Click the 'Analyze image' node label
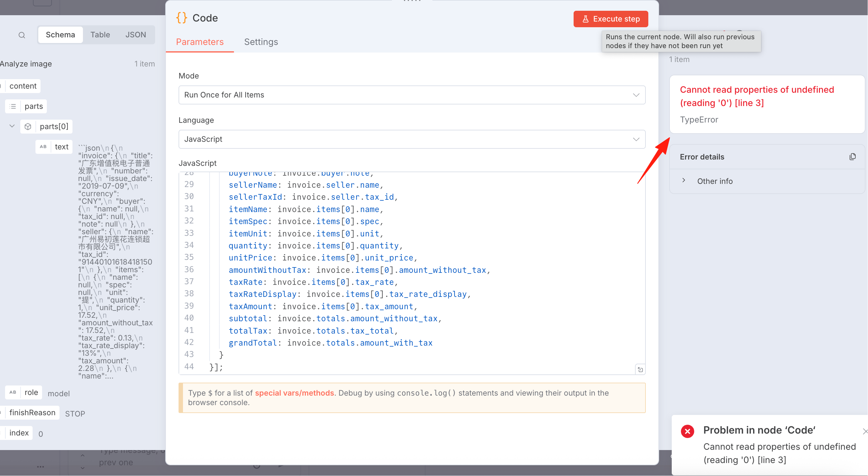868x476 pixels. [26, 64]
